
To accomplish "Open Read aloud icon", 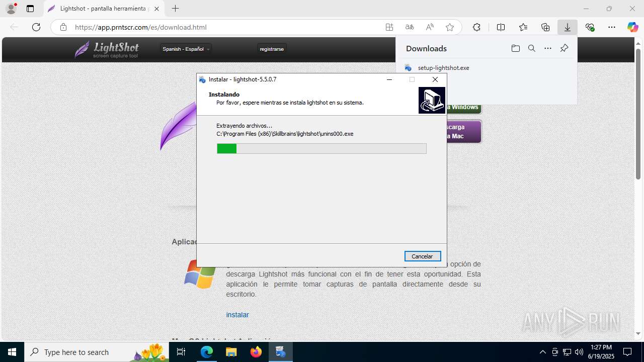I will pyautogui.click(x=430, y=27).
